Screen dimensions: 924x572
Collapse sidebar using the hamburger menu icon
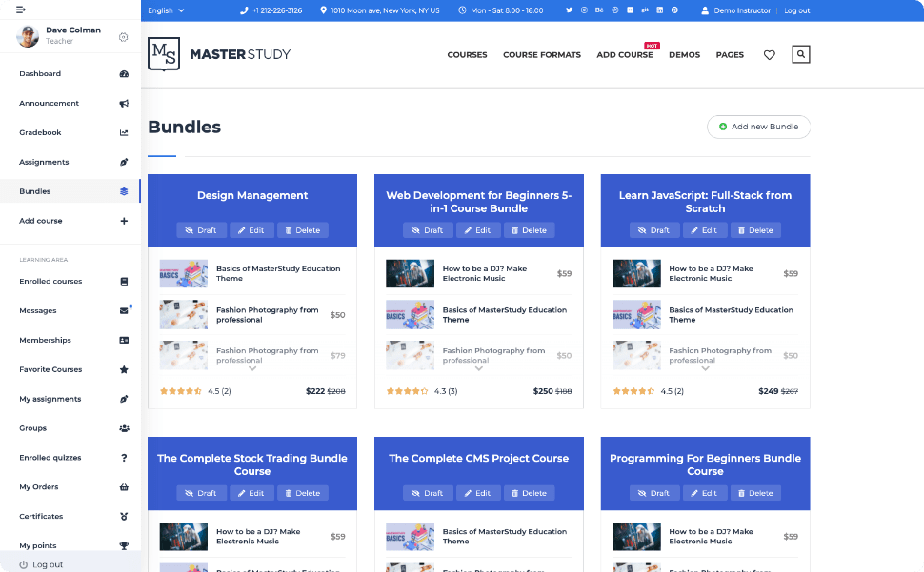pos(21,10)
